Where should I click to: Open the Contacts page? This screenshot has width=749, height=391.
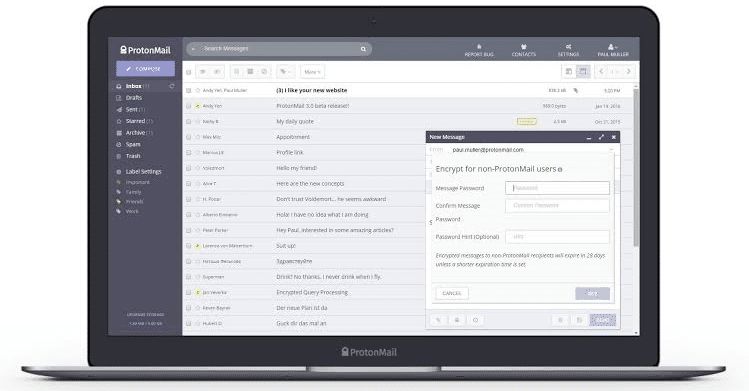click(524, 50)
